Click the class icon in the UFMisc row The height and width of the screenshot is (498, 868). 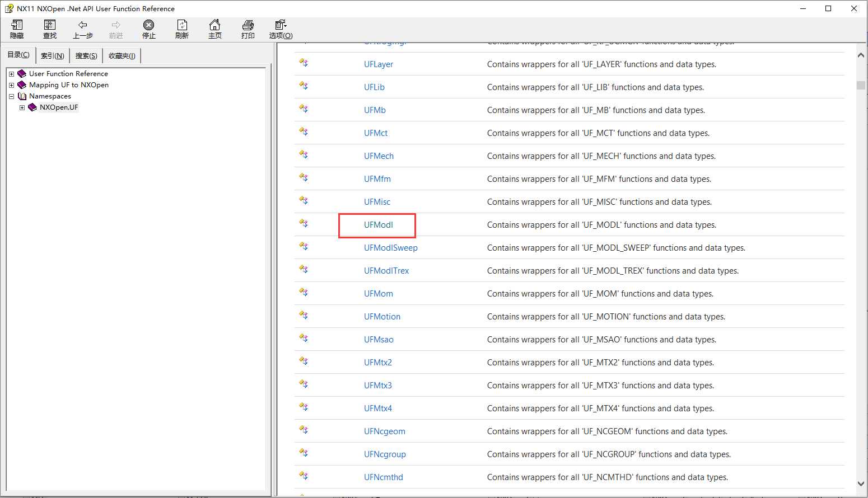coord(304,200)
